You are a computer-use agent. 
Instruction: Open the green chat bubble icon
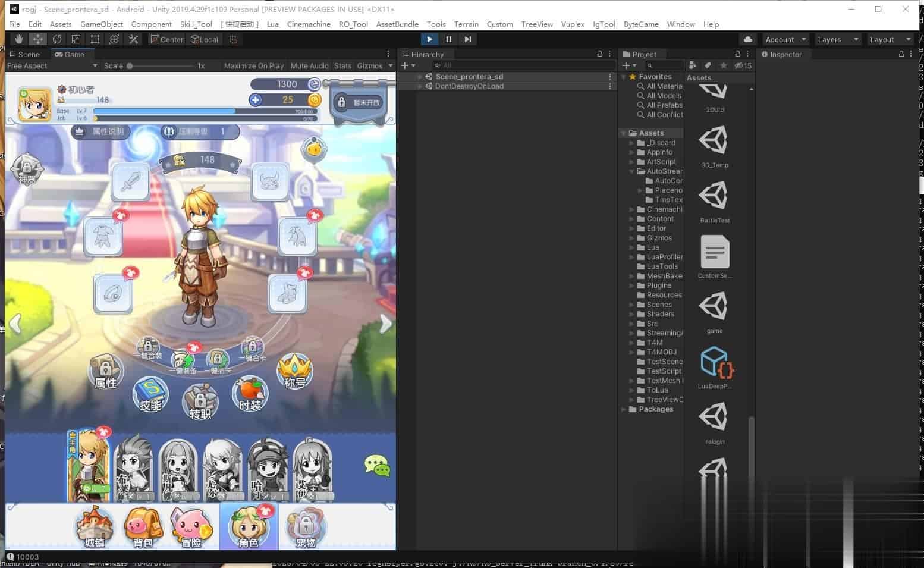[377, 466]
